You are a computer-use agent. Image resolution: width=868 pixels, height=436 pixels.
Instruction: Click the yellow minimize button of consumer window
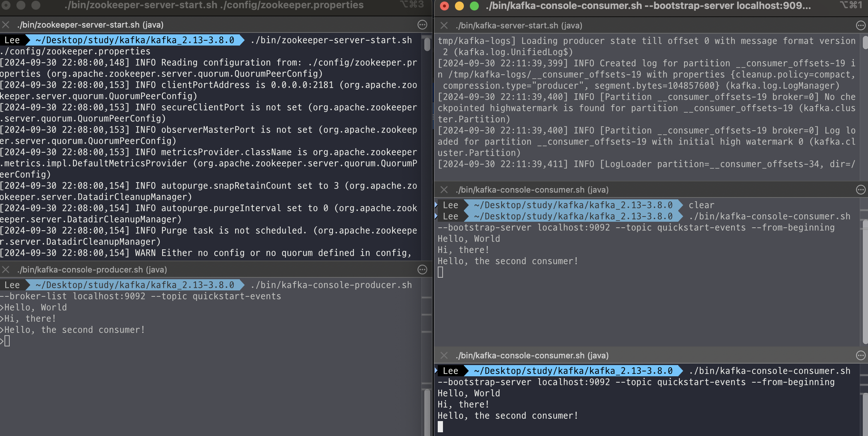[x=459, y=6]
